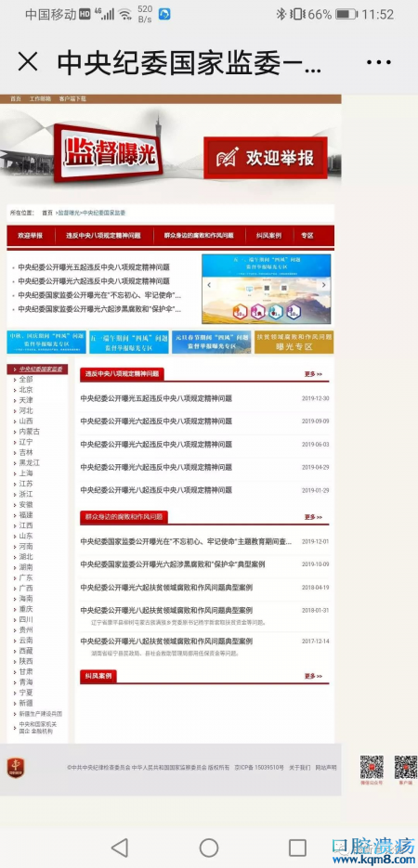
Task: Click the WeChat public account QR code
Action: tap(372, 767)
